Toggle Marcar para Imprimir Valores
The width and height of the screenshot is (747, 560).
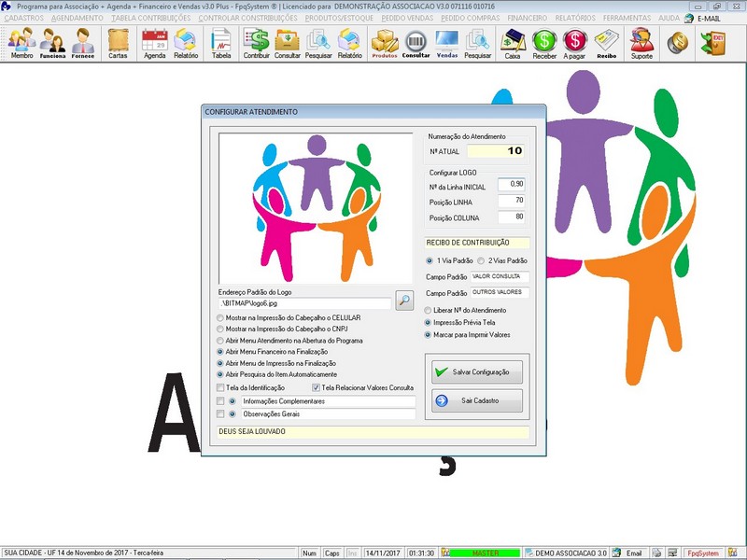428,335
